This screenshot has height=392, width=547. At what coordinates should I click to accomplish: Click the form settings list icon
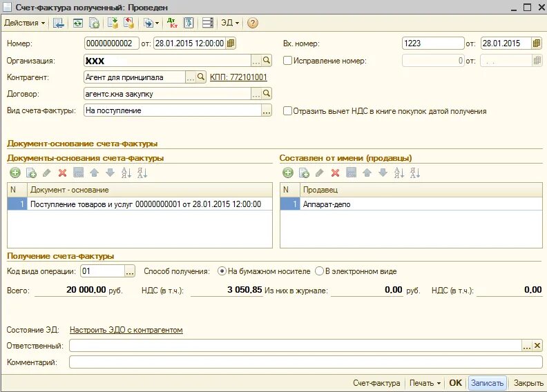click(x=208, y=23)
